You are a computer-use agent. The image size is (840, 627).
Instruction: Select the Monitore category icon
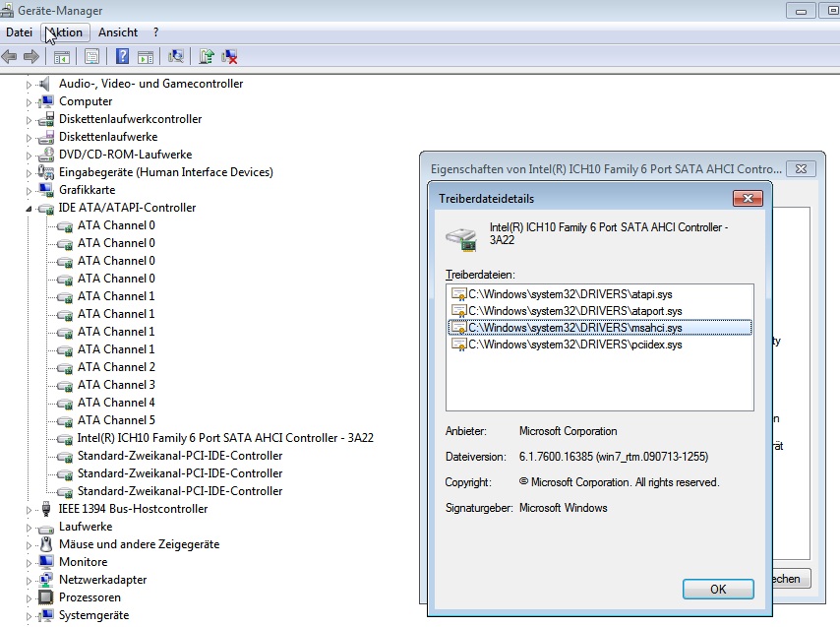tap(46, 562)
